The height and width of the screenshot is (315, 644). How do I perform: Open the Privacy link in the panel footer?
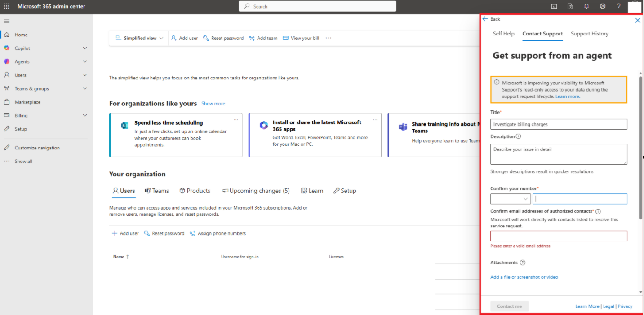point(625,306)
